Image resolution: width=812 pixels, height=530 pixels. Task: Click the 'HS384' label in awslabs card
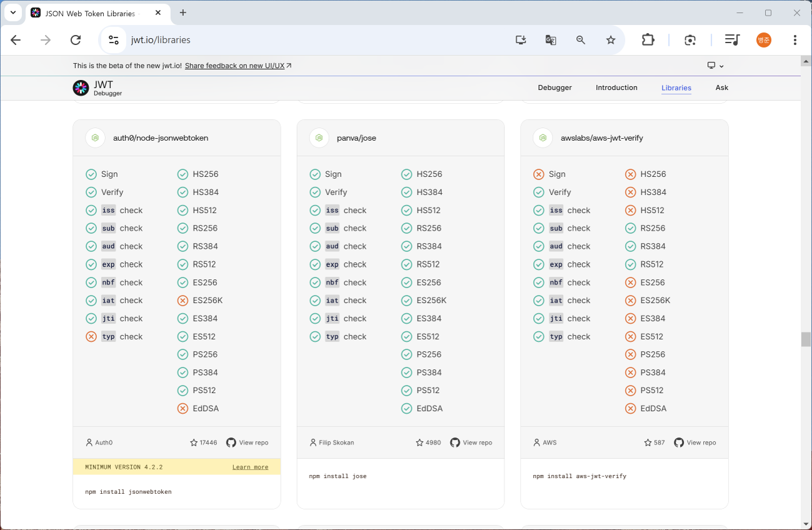653,192
